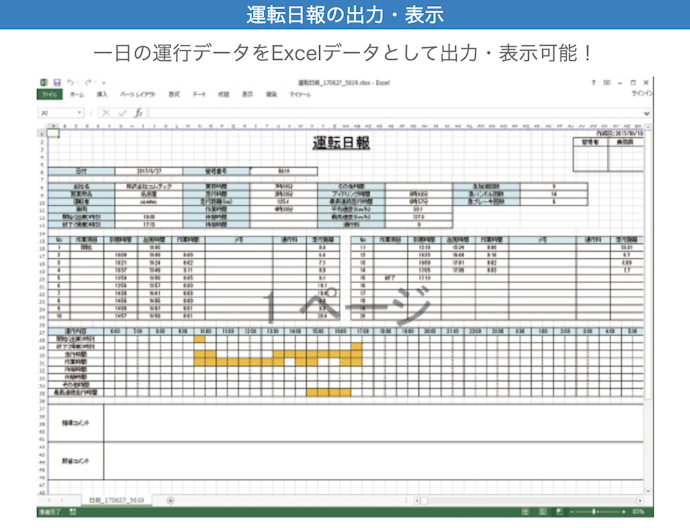The height and width of the screenshot is (528, 690).
Task: Click the vertical scrollbar down arrow
Action: pos(648,491)
